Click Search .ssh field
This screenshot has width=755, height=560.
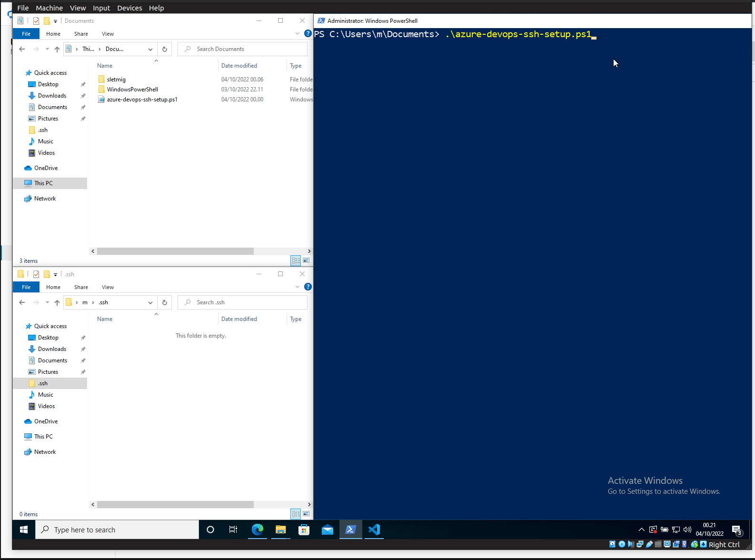click(242, 302)
